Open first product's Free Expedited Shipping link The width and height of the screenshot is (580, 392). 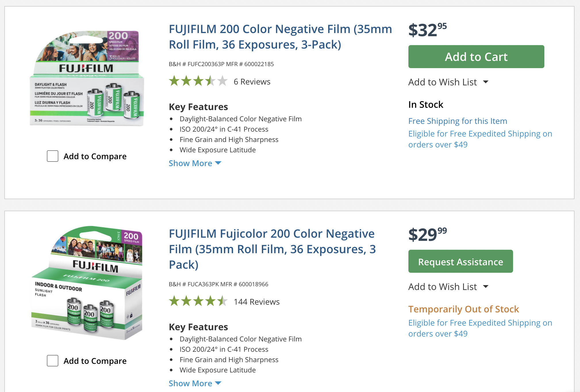point(480,139)
